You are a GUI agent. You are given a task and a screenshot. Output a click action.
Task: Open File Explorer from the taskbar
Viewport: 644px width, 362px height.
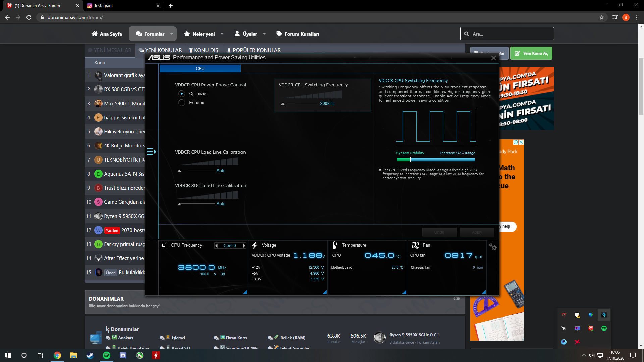click(x=73, y=355)
